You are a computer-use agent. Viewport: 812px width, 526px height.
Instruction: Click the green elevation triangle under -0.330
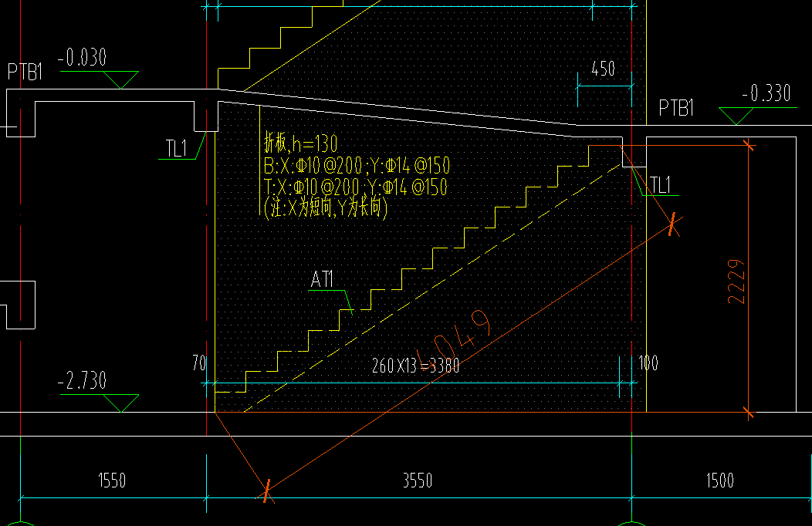(x=736, y=116)
